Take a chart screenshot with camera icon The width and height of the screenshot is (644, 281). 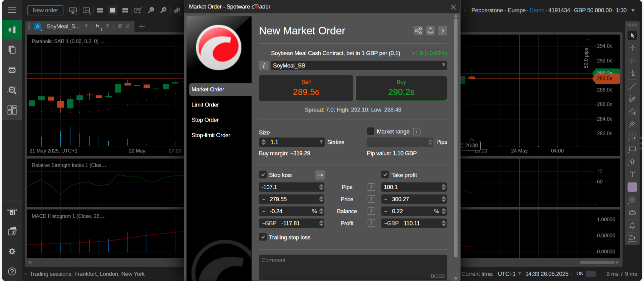pyautogui.click(x=632, y=213)
